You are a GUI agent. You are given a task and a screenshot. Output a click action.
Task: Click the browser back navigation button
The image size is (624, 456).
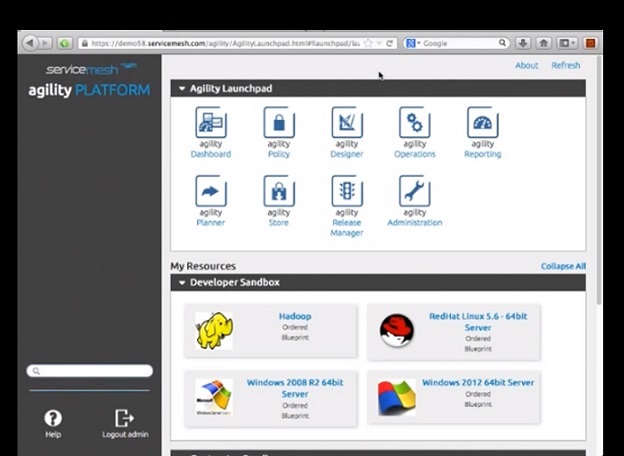pyautogui.click(x=29, y=43)
